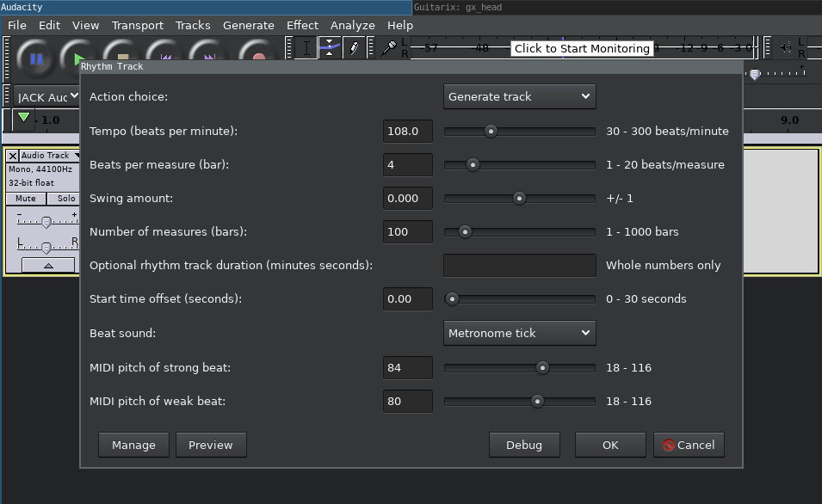Select the Selection (I-beam) tool
The width and height of the screenshot is (822, 504).
point(306,48)
